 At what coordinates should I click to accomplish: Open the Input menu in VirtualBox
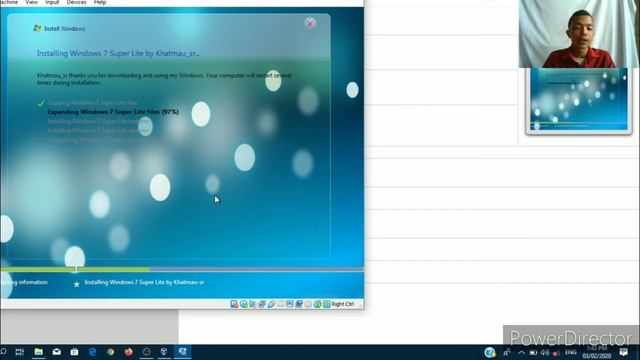tap(52, 2)
